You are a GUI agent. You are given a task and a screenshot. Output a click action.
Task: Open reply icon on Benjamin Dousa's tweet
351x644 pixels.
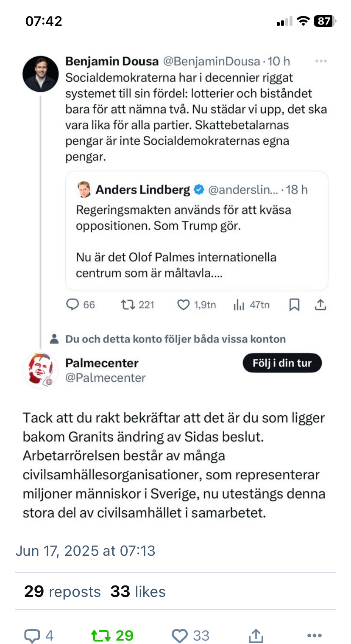(73, 305)
